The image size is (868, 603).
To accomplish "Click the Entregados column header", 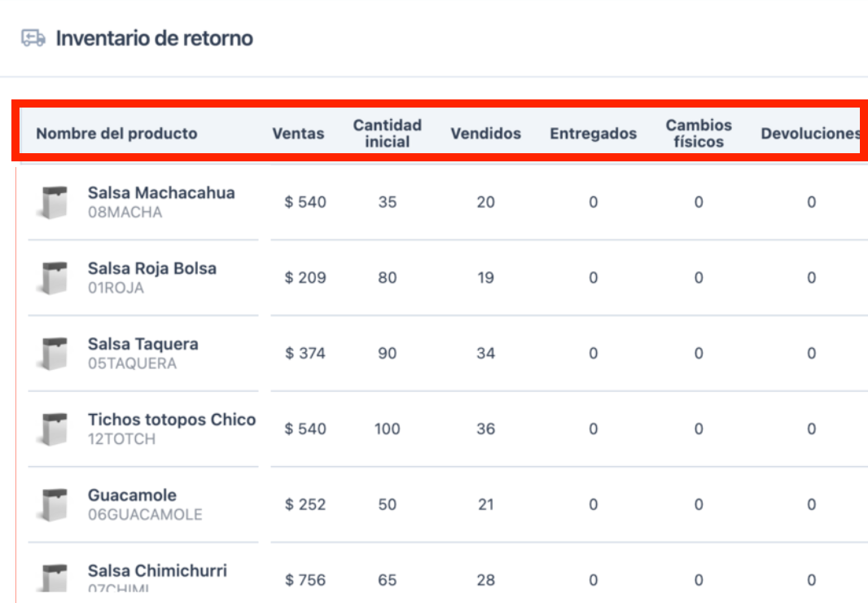I will point(593,134).
